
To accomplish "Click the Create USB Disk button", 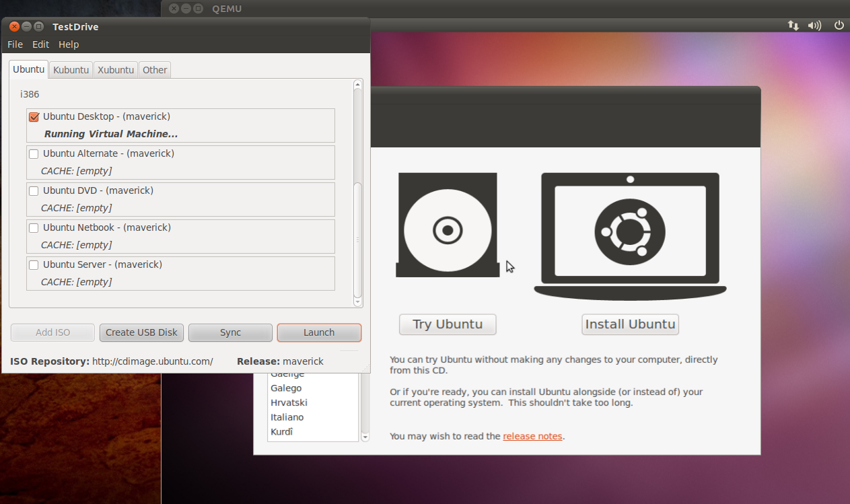I will (141, 332).
